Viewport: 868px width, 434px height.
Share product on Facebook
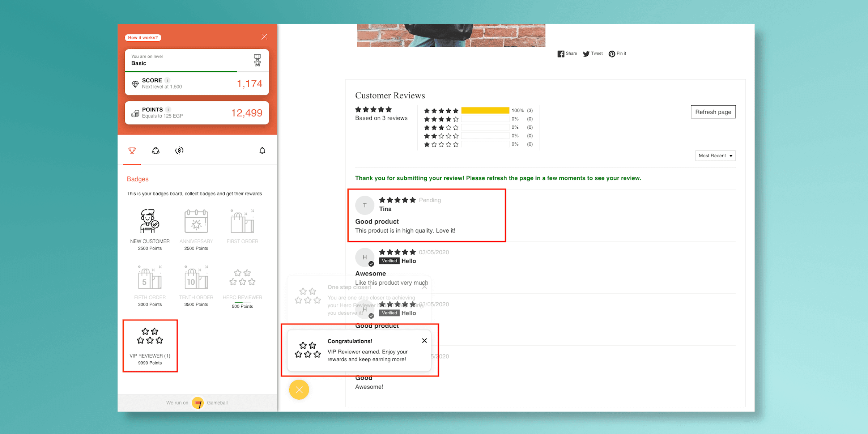point(567,54)
